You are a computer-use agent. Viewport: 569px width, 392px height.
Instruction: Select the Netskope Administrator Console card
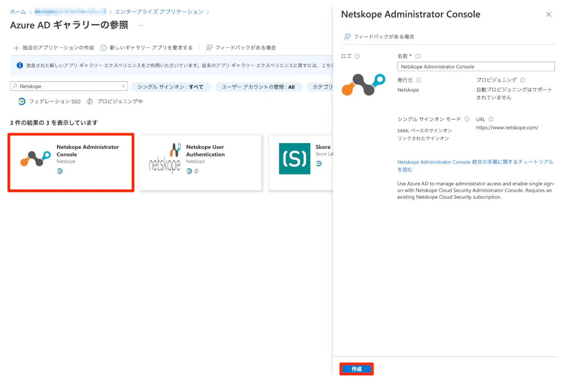71,163
